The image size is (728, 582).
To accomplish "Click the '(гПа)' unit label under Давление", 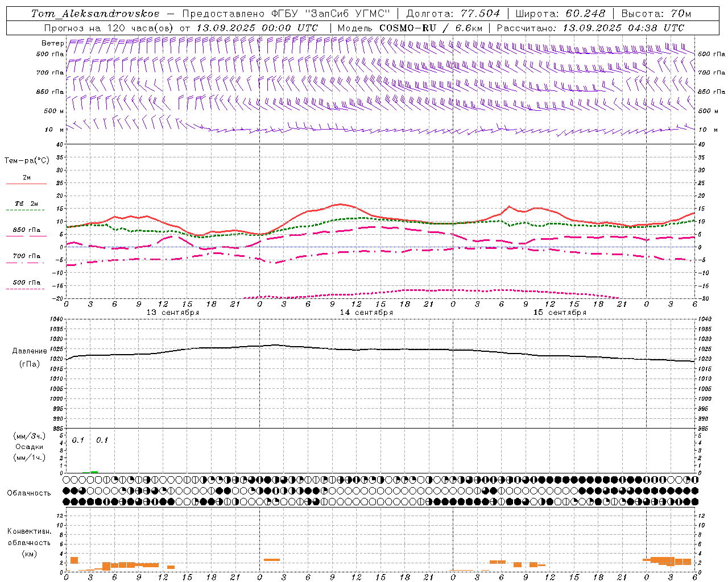I will click(30, 364).
